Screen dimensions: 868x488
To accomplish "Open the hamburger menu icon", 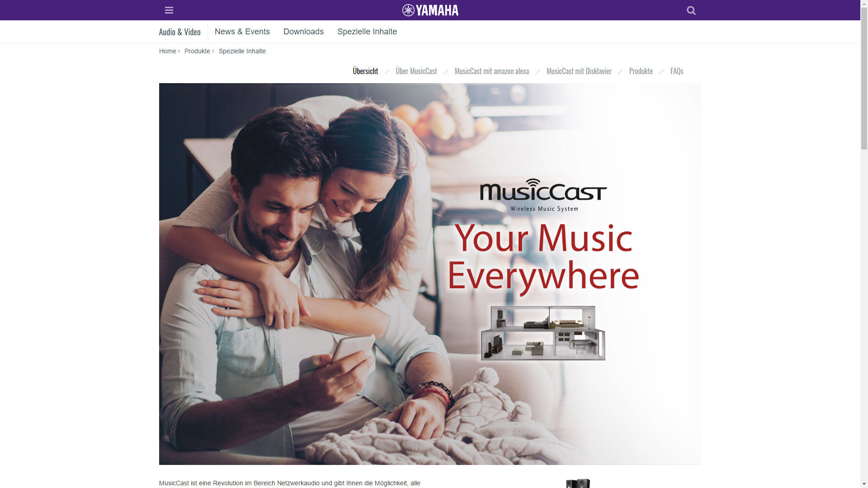I will (x=169, y=10).
